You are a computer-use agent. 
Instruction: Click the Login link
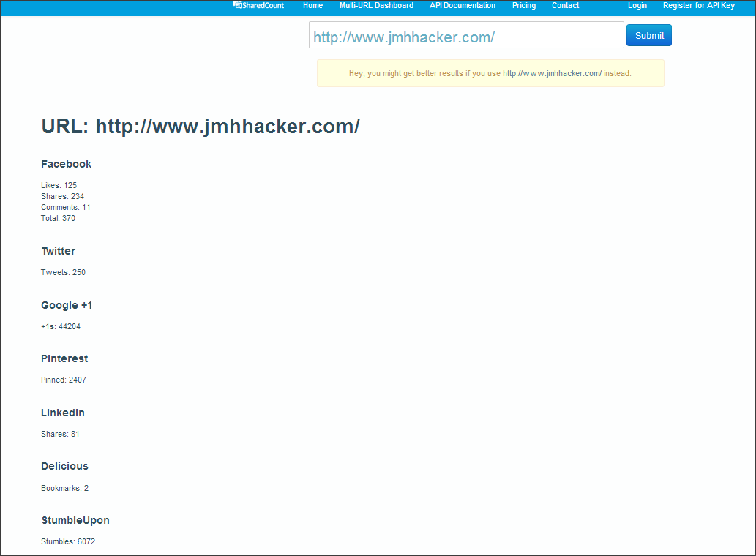tap(637, 5)
